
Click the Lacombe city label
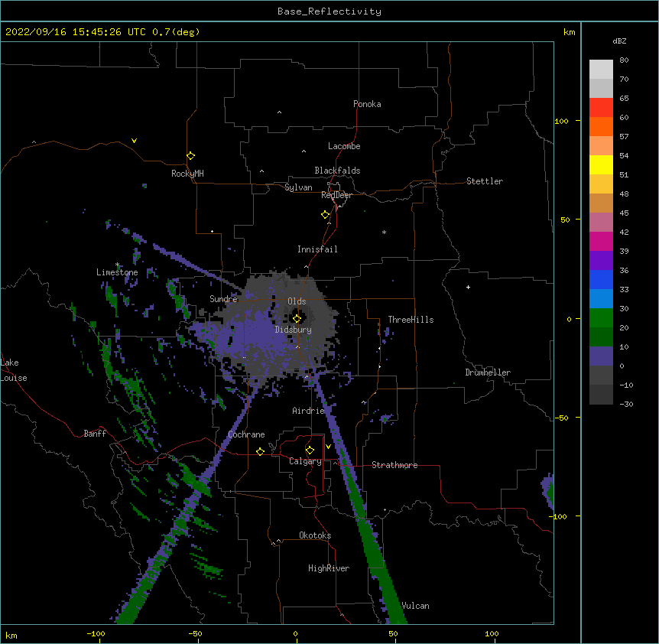344,146
